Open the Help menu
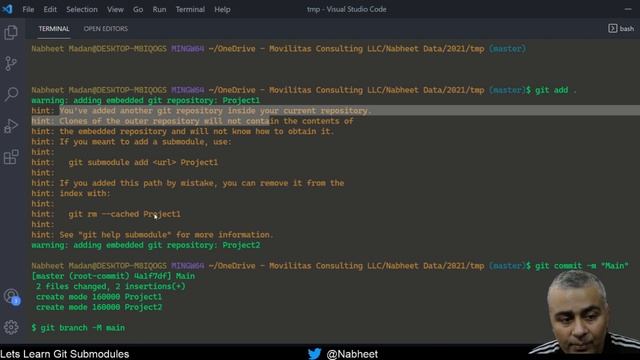The width and height of the screenshot is (640, 360). tap(222, 9)
